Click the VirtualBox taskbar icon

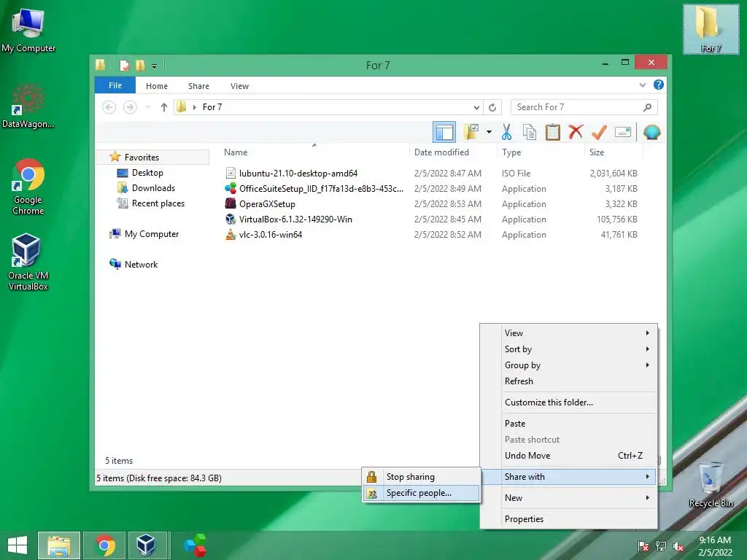[x=146, y=545]
